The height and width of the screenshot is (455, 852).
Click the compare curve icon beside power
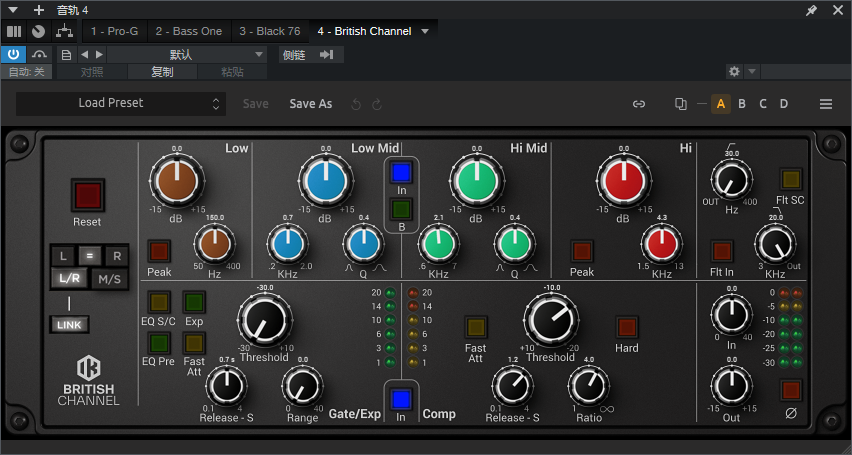pyautogui.click(x=39, y=54)
